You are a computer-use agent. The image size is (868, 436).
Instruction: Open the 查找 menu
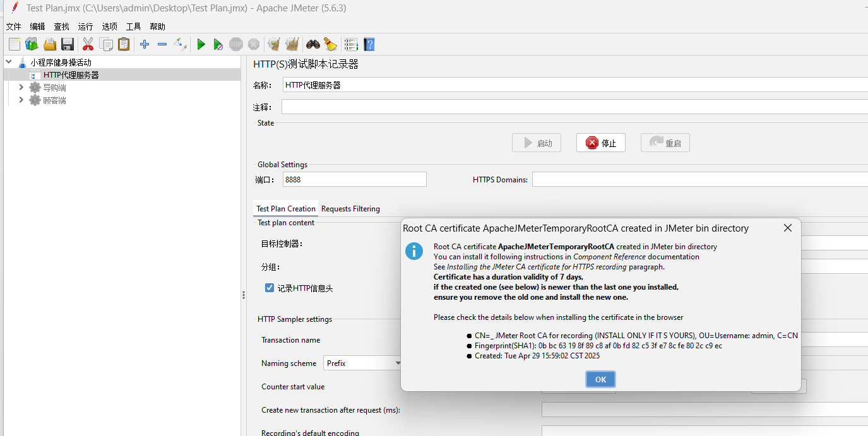[x=61, y=27]
